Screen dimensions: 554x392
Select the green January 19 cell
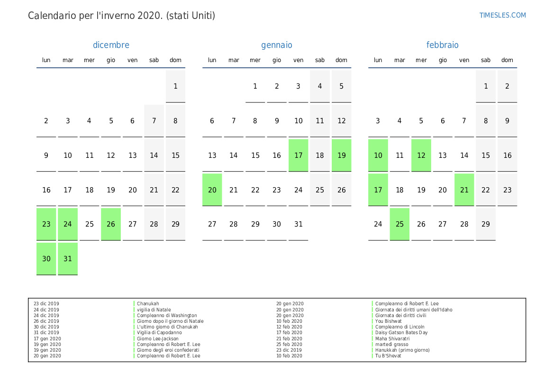[x=341, y=155]
